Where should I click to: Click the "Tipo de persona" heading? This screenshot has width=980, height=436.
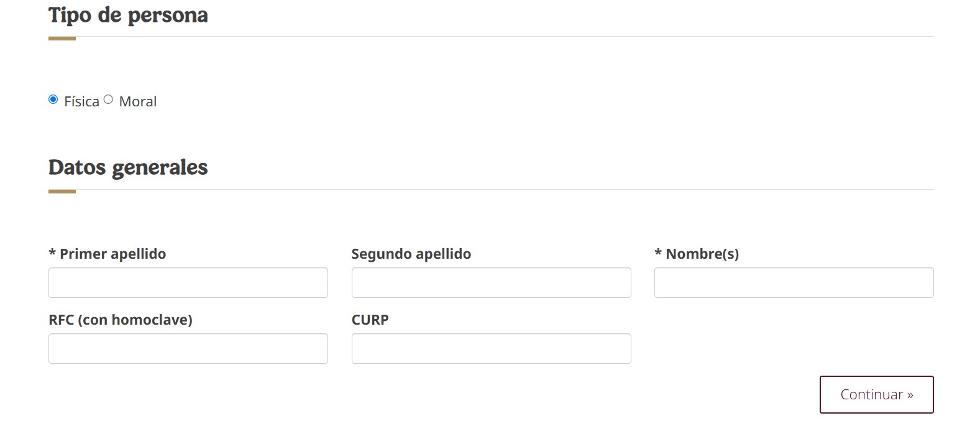pyautogui.click(x=128, y=15)
